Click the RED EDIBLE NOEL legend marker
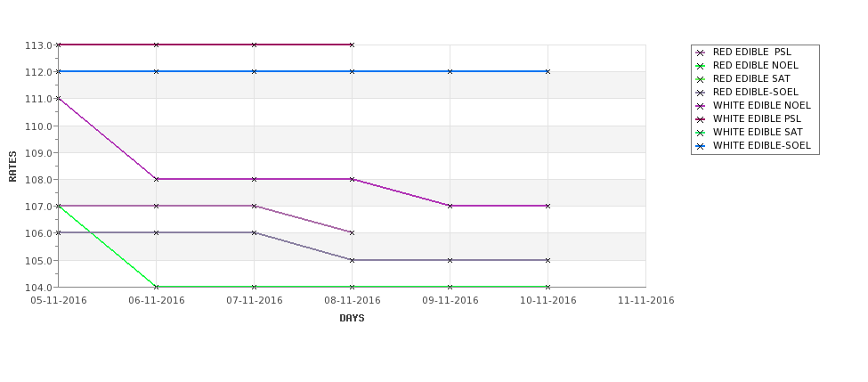 [701, 66]
